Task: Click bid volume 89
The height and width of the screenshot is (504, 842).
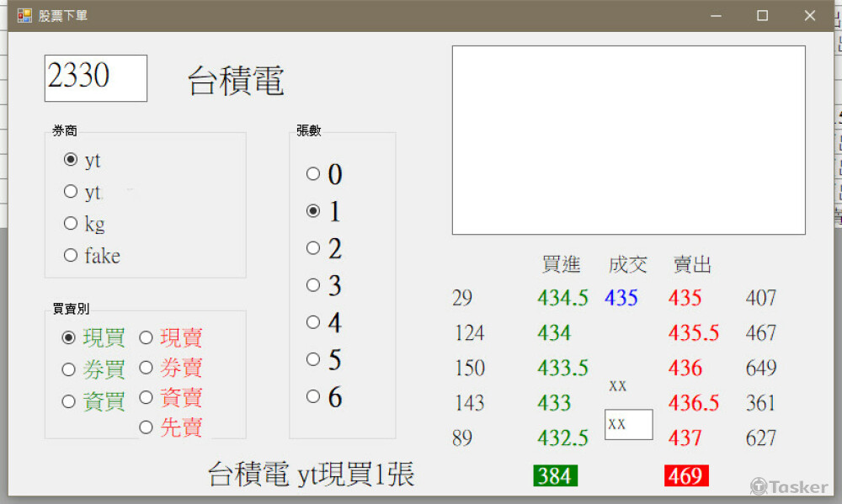Action: click(461, 438)
